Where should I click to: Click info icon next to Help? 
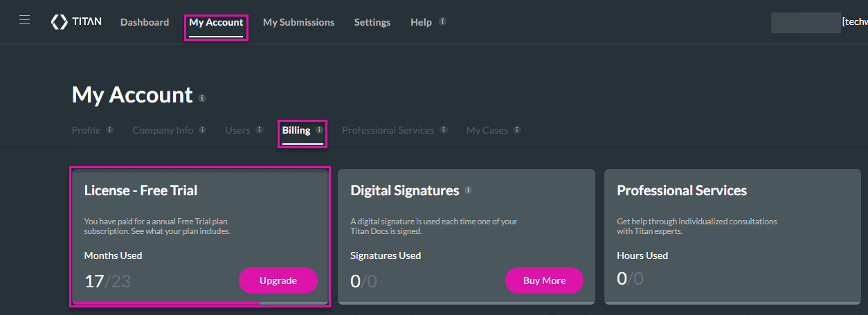(442, 21)
